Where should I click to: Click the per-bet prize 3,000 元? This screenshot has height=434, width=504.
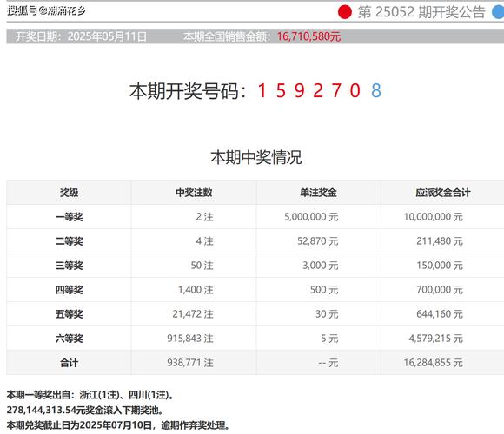click(320, 266)
